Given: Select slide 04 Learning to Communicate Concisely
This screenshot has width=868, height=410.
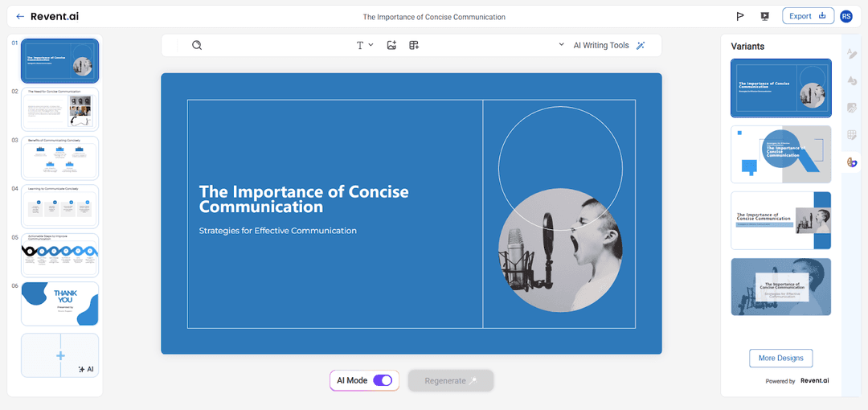Looking at the screenshot, I should tap(59, 206).
